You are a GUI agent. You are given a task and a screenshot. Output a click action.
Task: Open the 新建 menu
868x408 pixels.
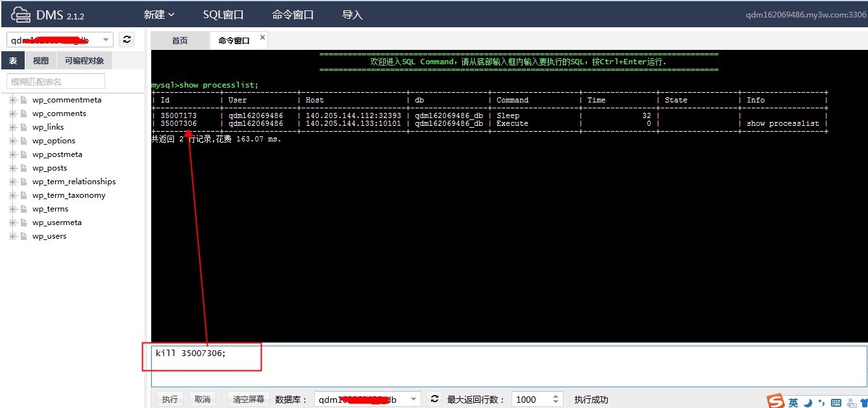tap(159, 14)
